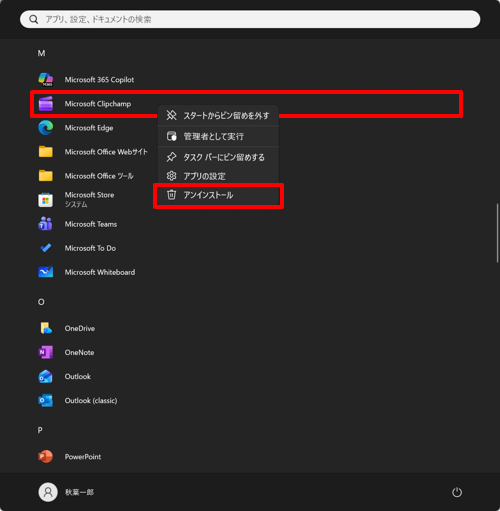Screen dimensions: 500x511
Task: Launch Microsoft Edge from the list
Action: [46, 128]
